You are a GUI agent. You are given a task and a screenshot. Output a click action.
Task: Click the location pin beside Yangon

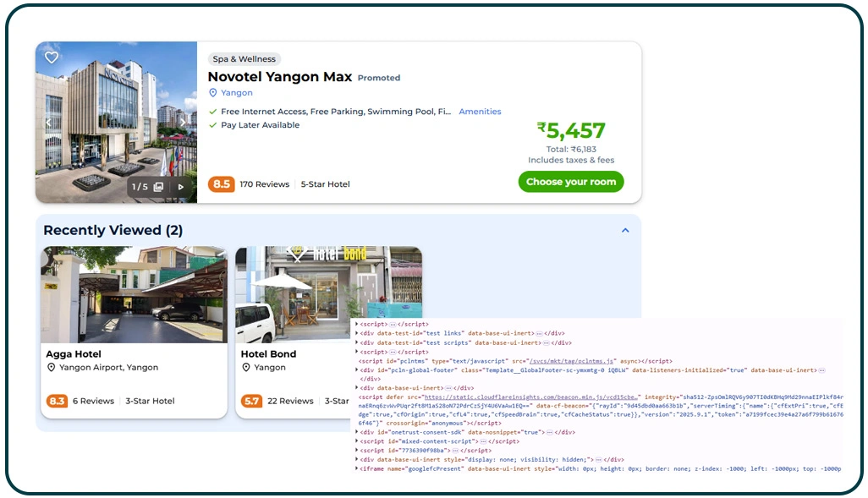(212, 92)
